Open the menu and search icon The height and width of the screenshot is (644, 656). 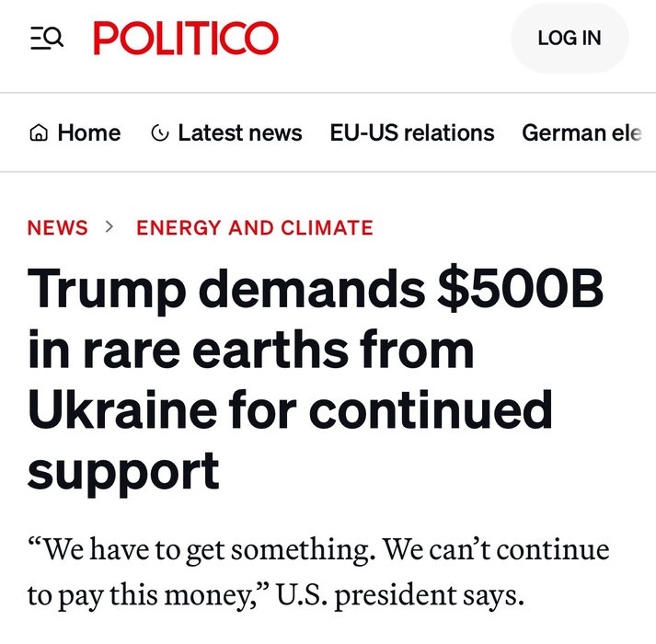pos(46,38)
